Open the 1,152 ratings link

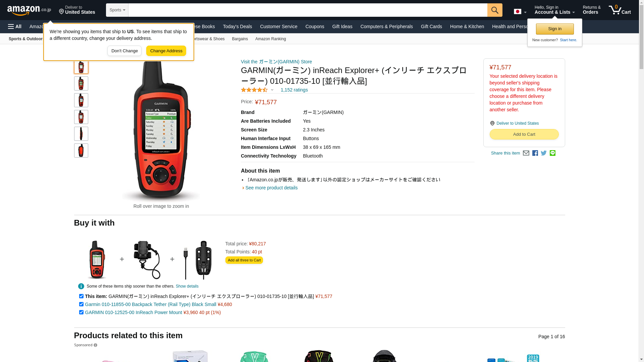[x=294, y=90]
